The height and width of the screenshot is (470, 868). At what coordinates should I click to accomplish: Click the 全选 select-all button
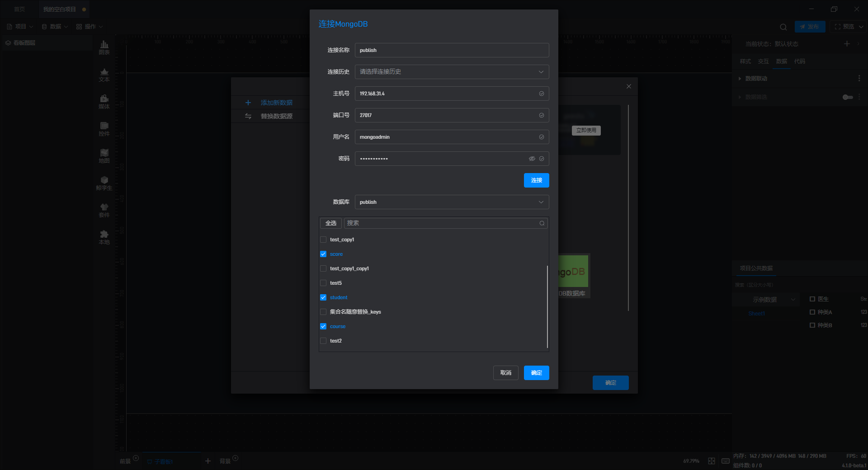click(x=331, y=223)
